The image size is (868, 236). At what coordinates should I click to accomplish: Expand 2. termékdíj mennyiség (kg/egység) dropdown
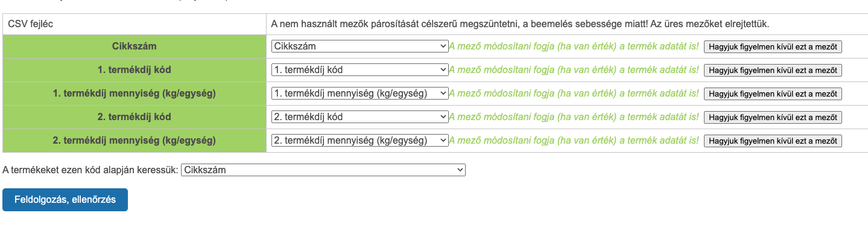360,140
